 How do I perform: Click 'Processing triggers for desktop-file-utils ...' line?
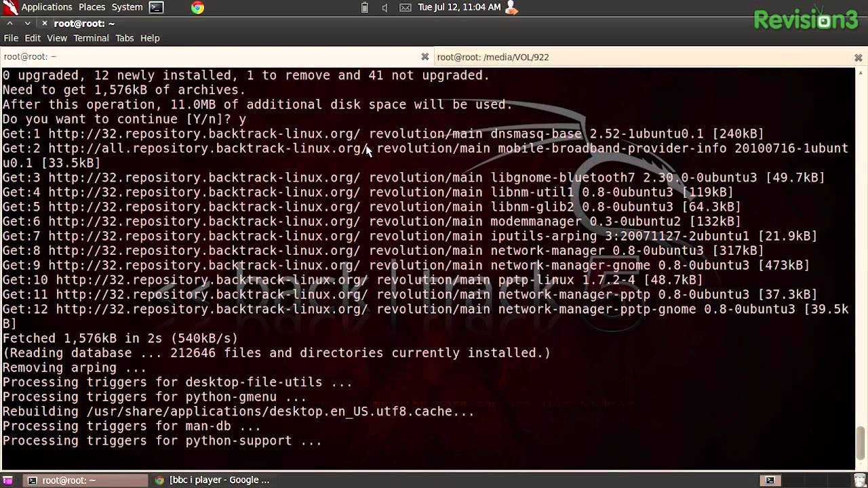[177, 382]
